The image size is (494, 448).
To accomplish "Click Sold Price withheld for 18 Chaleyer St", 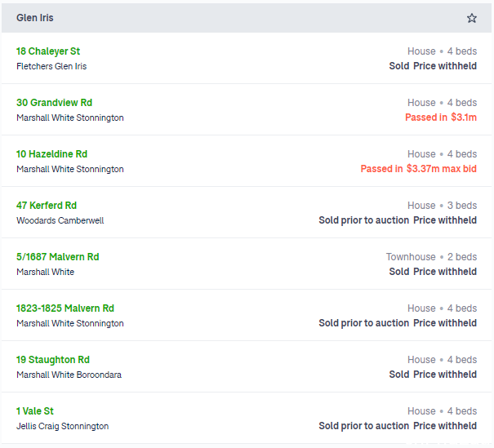I will pyautogui.click(x=433, y=66).
